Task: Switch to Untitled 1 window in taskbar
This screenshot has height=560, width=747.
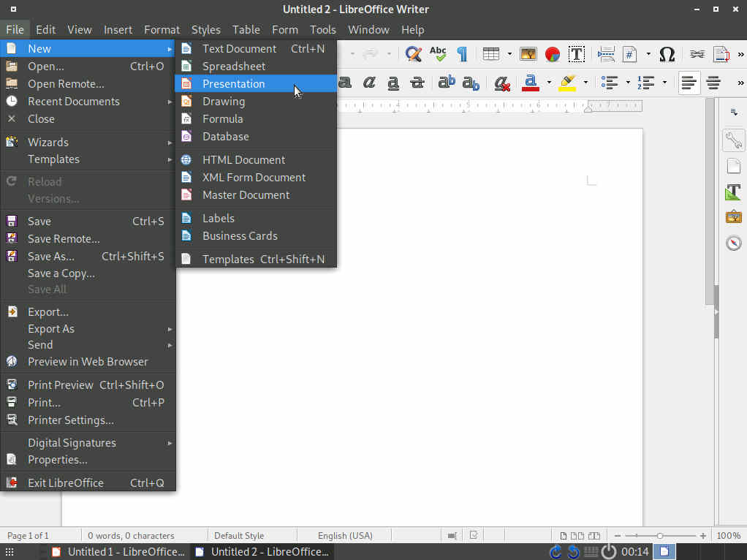Action: (x=118, y=552)
